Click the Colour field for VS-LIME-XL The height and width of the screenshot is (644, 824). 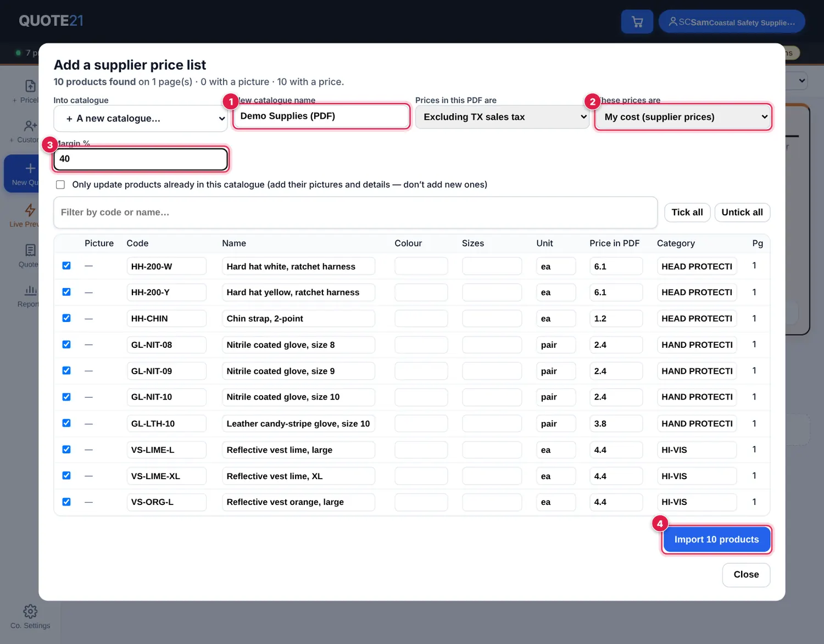point(421,476)
